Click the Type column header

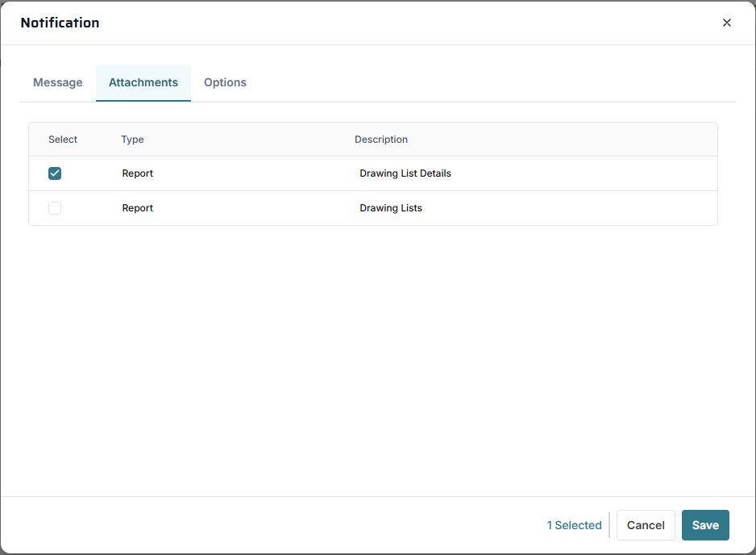coord(132,140)
